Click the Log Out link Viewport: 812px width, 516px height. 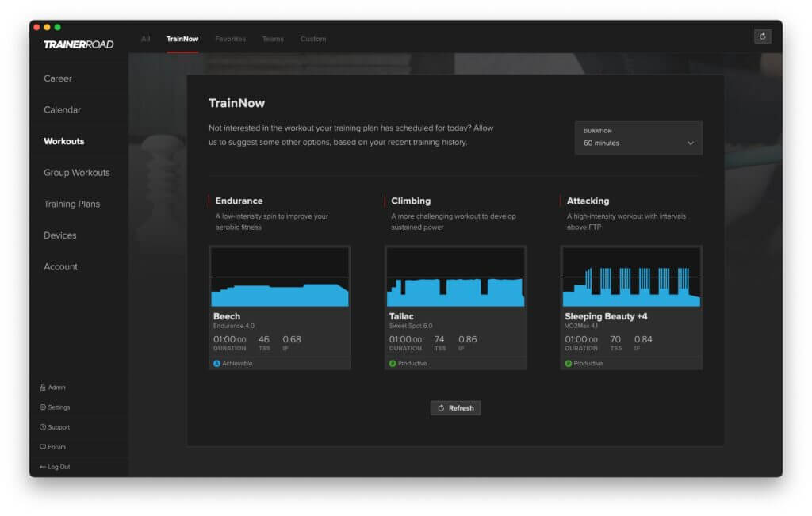59,467
